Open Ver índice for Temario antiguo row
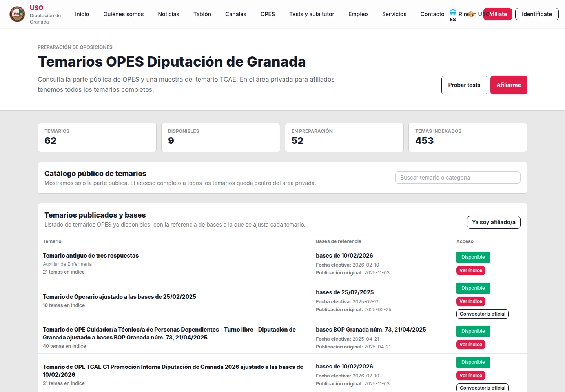Viewport: 565px width, 392px height. [x=471, y=270]
